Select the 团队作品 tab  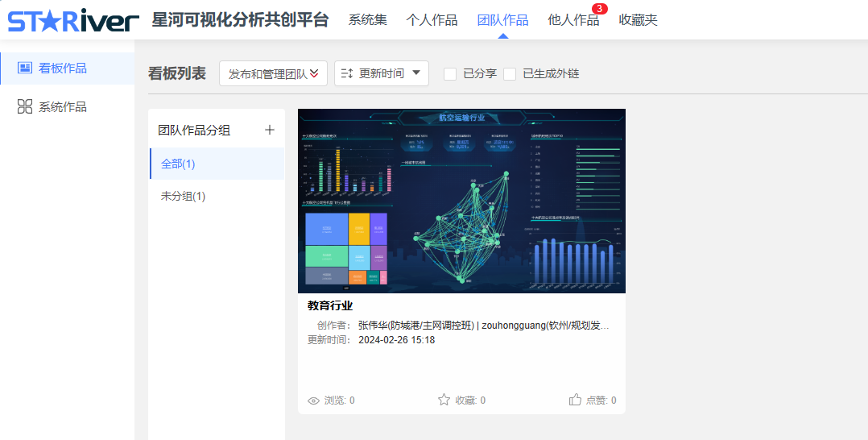(502, 20)
